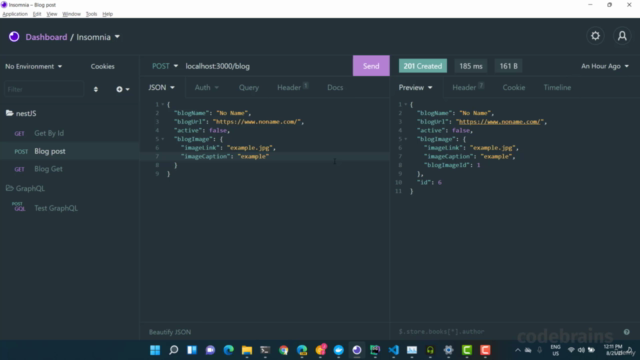Show hidden system tray icons
This screenshot has height=360, width=640.
(518, 350)
